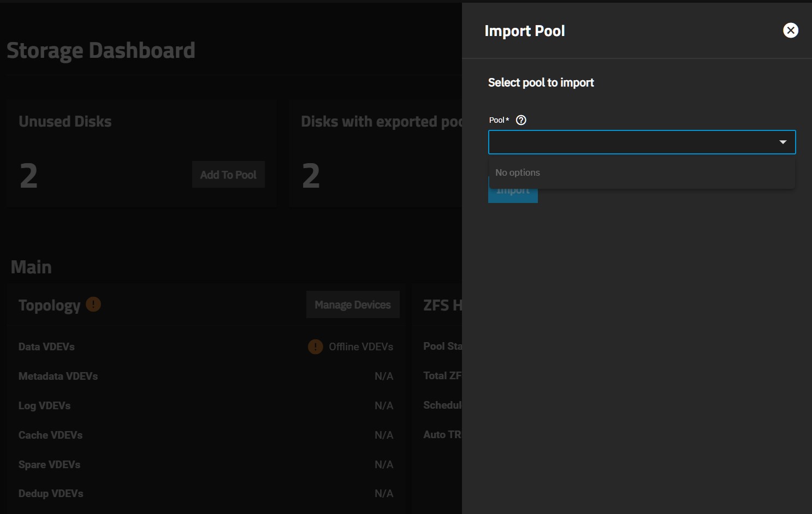
Task: Click the help icon beside Pool label
Action: pos(521,120)
